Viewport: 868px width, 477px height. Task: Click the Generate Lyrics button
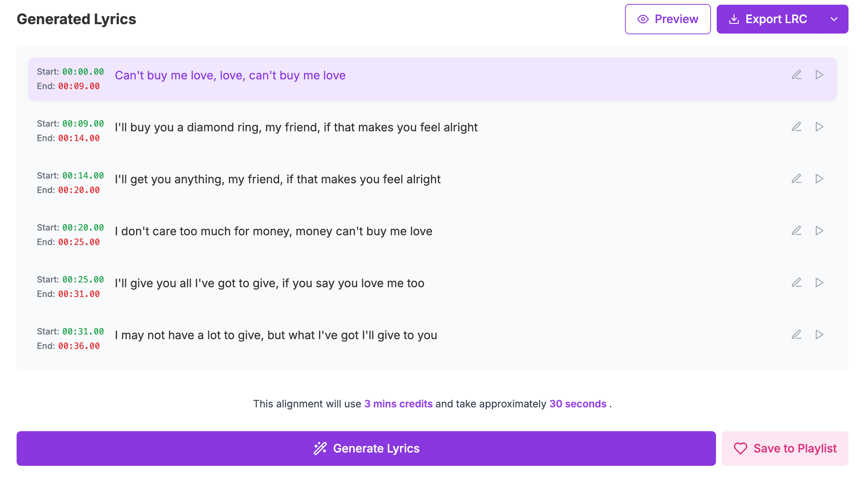click(x=366, y=448)
